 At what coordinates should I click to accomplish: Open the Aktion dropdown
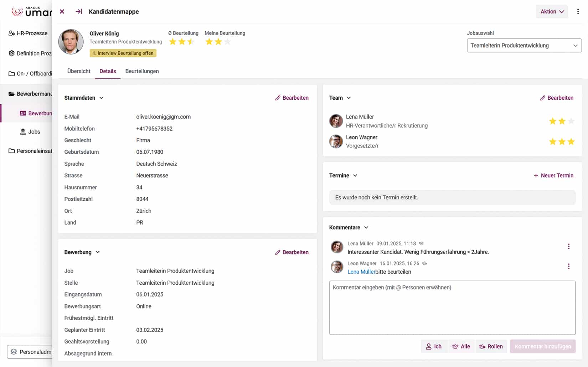[x=552, y=11]
